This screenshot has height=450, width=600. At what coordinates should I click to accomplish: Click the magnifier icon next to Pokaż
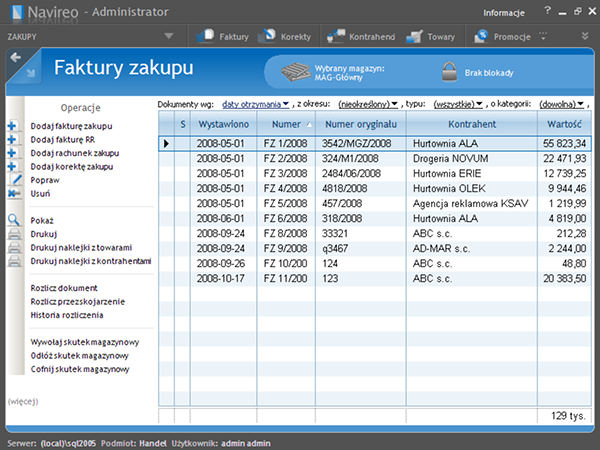coord(14,219)
